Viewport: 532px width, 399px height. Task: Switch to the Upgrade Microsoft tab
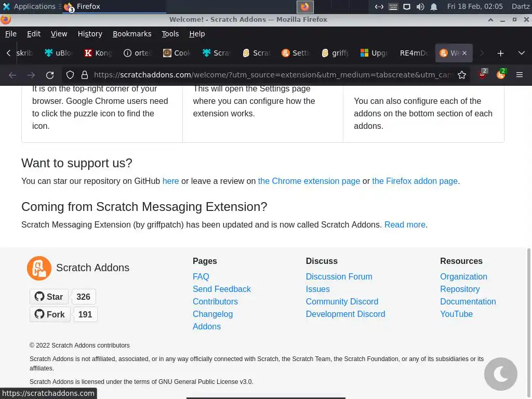(x=375, y=53)
